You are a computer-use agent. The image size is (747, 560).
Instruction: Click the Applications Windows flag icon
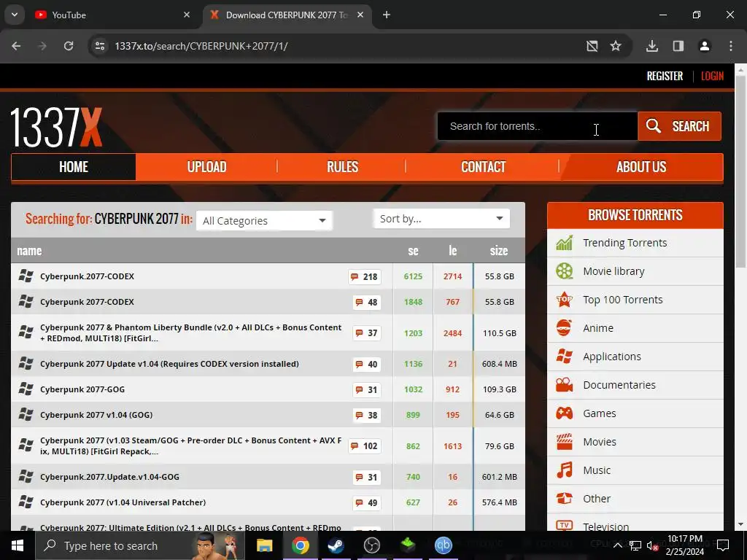565,356
